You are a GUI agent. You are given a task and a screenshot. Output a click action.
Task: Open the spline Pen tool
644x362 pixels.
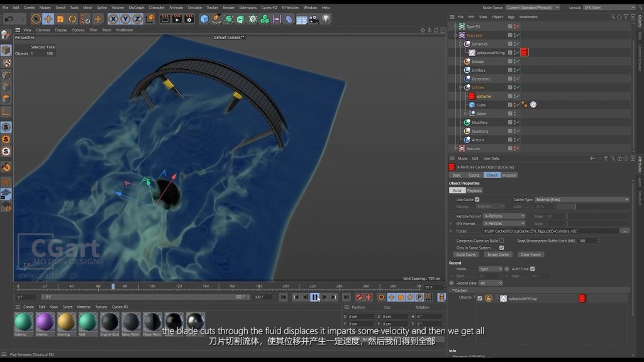click(216, 19)
